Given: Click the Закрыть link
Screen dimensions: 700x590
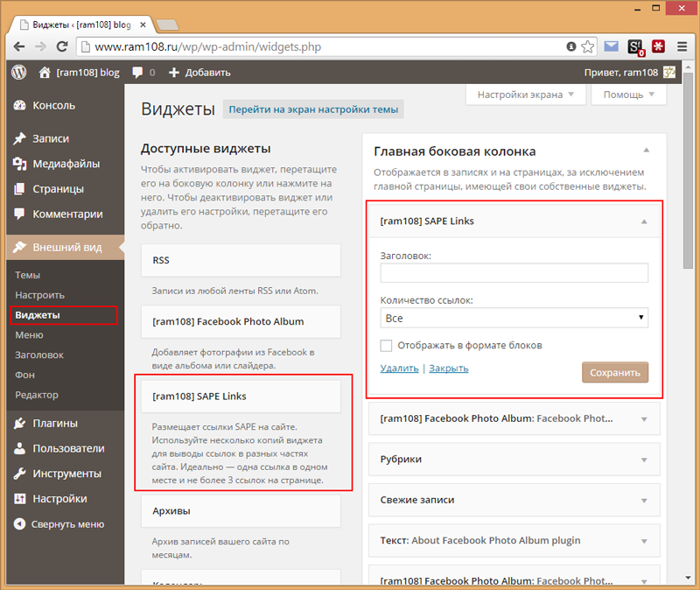Looking at the screenshot, I should tap(449, 369).
